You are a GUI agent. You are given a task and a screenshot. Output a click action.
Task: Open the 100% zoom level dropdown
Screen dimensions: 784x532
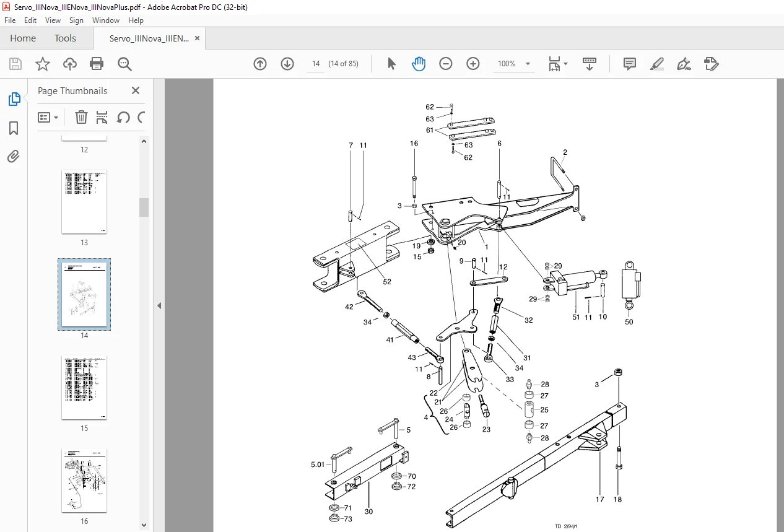(x=515, y=64)
